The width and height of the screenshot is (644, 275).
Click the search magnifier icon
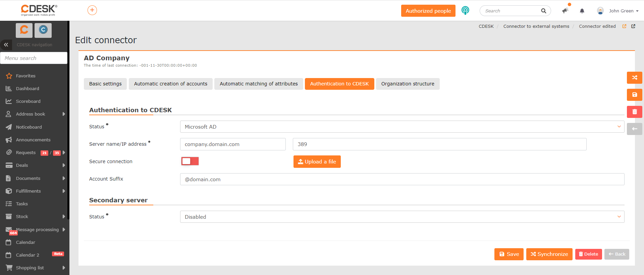pyautogui.click(x=544, y=11)
